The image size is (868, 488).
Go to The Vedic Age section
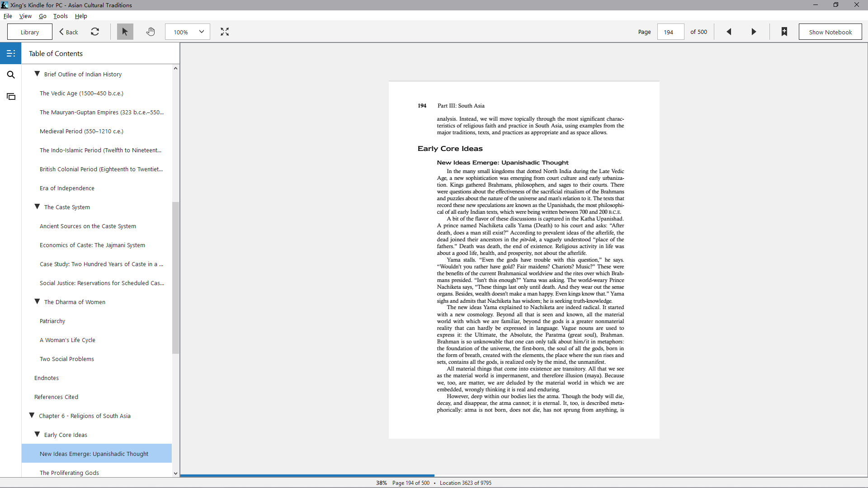tap(97, 93)
